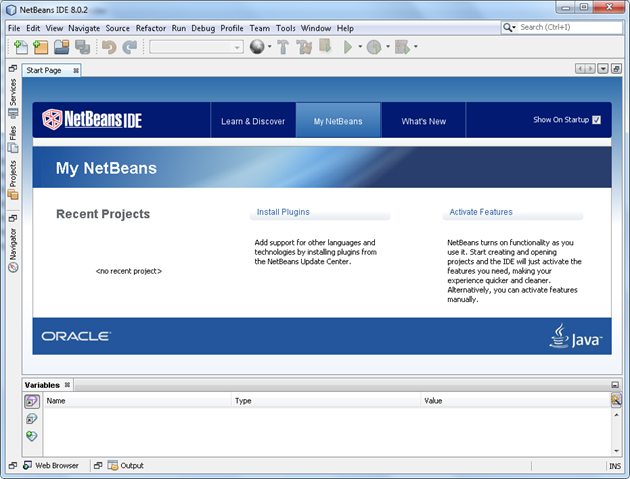The width and height of the screenshot is (630, 479).
Task: Click the Redo arrow icon
Action: click(129, 47)
